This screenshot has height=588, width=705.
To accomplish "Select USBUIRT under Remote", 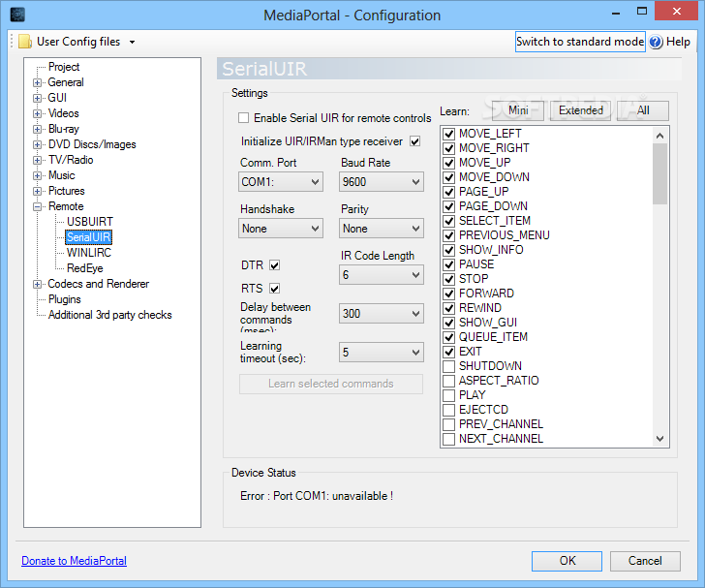I will click(x=90, y=222).
